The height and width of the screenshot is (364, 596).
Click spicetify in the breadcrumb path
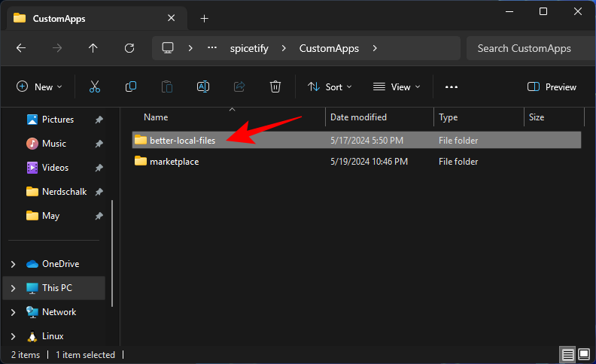[250, 48]
